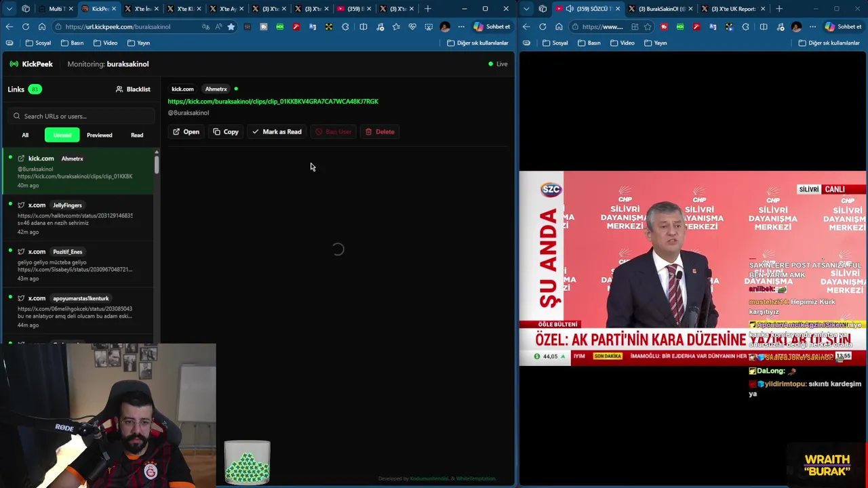
Task: Select the Pozitif_Enes x.com link entry
Action: click(x=78, y=264)
